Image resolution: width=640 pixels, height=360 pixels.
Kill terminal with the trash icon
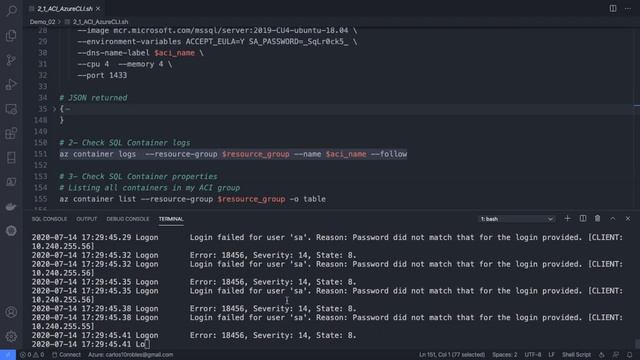click(598, 219)
